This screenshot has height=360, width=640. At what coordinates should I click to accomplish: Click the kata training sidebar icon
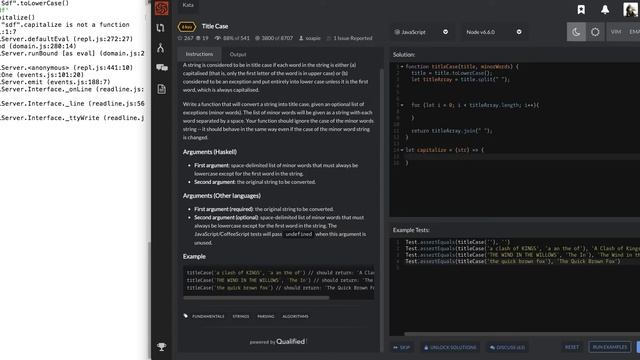(x=160, y=28)
